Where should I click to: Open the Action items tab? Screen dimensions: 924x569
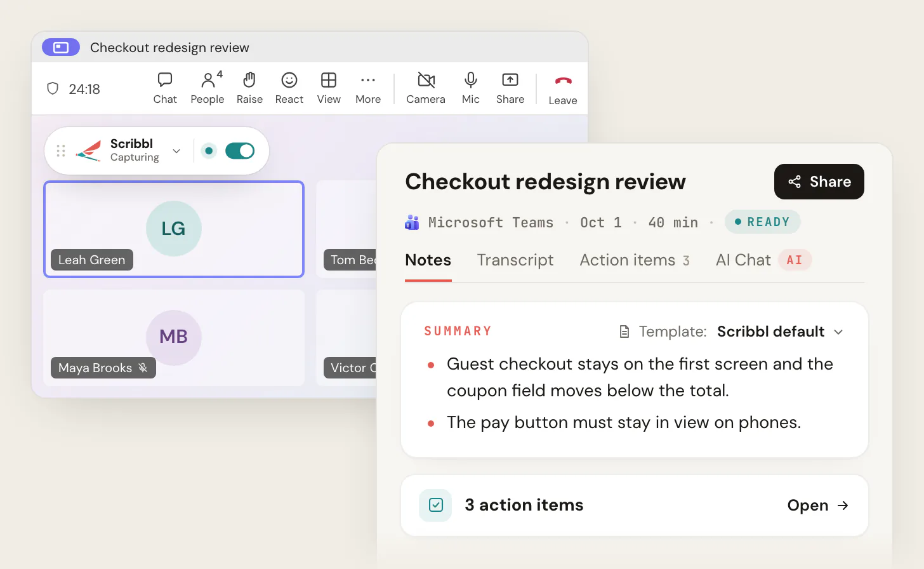click(x=635, y=260)
